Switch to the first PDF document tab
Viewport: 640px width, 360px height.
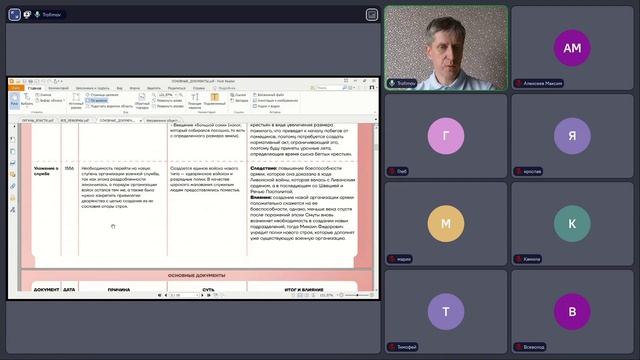click(x=38, y=120)
